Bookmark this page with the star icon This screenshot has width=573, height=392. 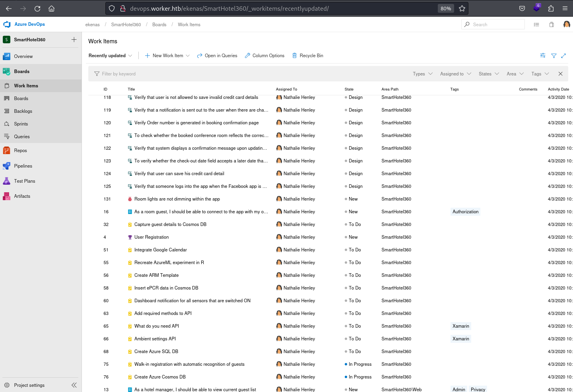click(462, 8)
